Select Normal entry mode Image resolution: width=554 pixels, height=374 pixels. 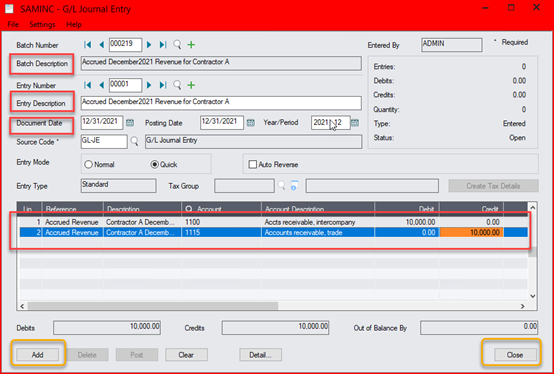[99, 165]
